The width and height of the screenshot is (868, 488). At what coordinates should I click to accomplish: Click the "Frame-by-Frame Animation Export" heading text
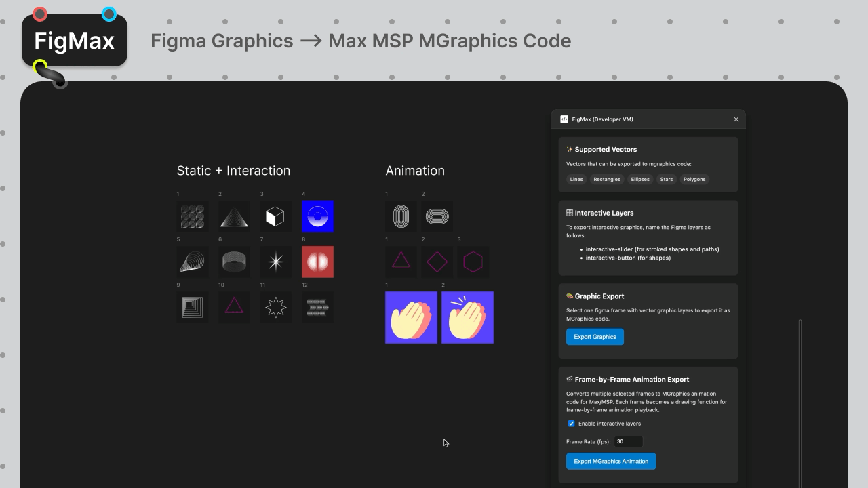click(x=632, y=380)
